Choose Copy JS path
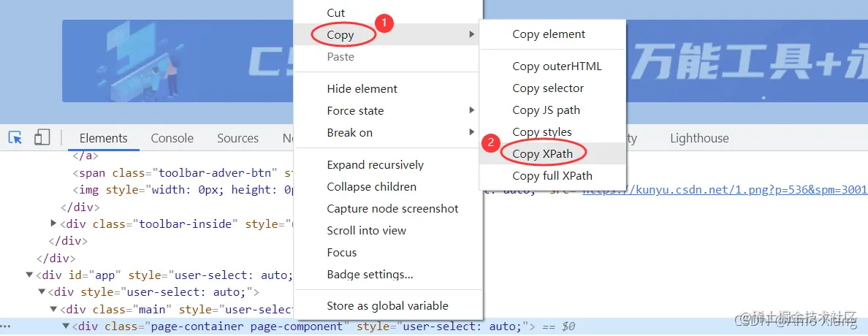This screenshot has width=868, height=336. (546, 110)
